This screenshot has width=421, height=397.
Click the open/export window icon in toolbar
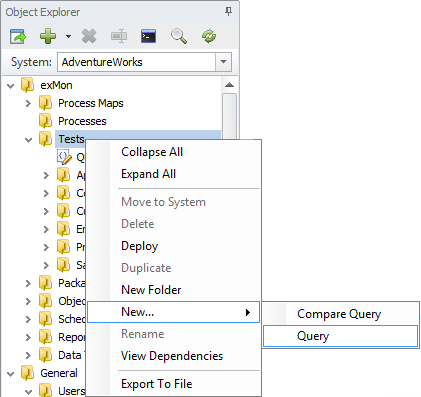pos(18,36)
